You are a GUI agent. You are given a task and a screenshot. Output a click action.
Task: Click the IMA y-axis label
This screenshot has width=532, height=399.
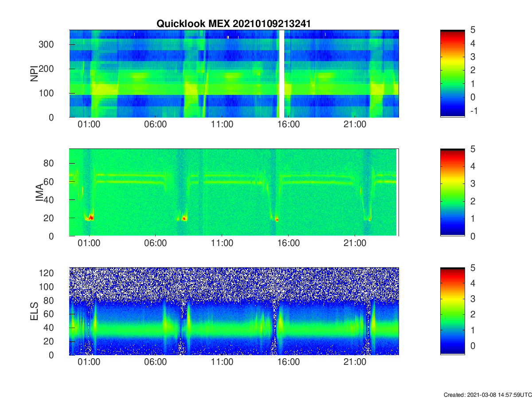[x=39, y=193]
